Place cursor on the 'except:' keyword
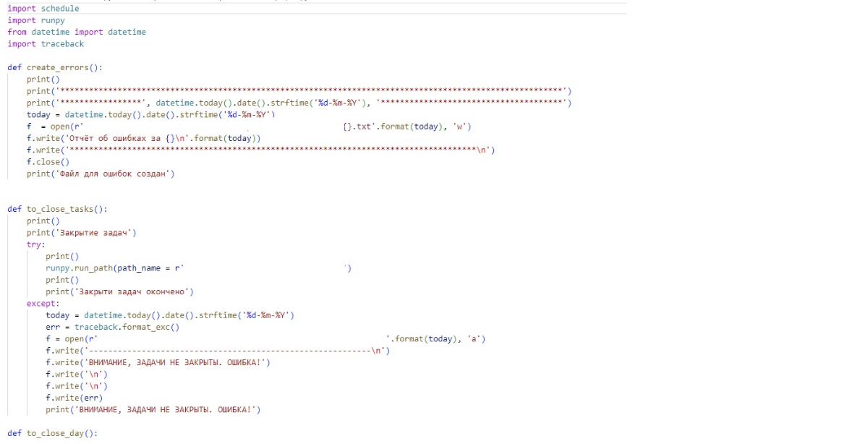This screenshot has height=444, width=868. pyautogui.click(x=43, y=304)
